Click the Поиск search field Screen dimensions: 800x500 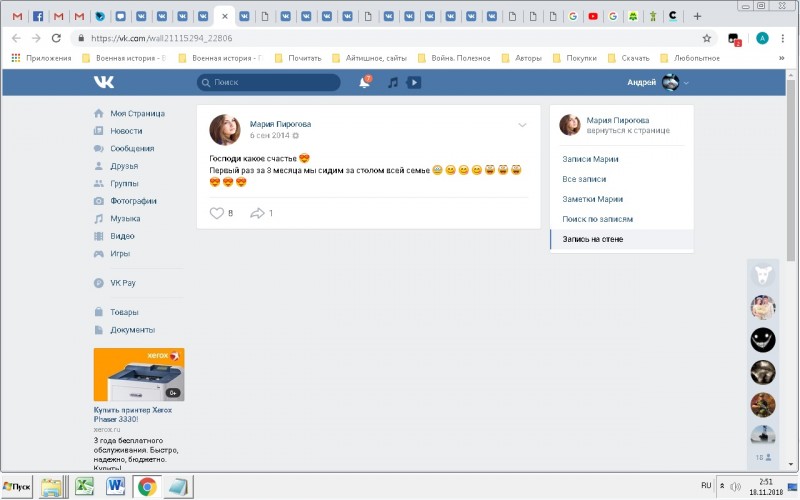coord(275,82)
